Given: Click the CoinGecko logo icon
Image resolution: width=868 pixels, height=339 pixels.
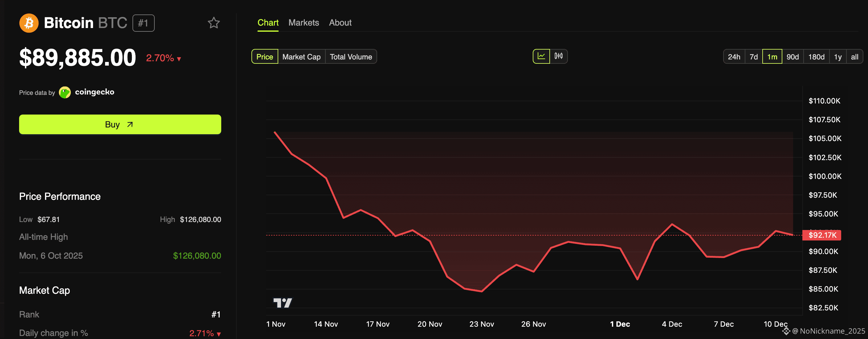Looking at the screenshot, I should [65, 92].
